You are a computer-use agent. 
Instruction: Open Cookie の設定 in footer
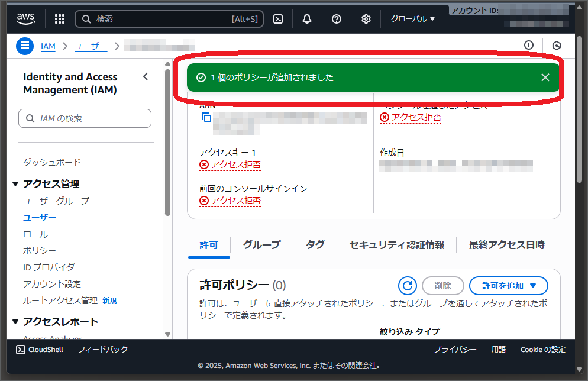[x=543, y=350]
